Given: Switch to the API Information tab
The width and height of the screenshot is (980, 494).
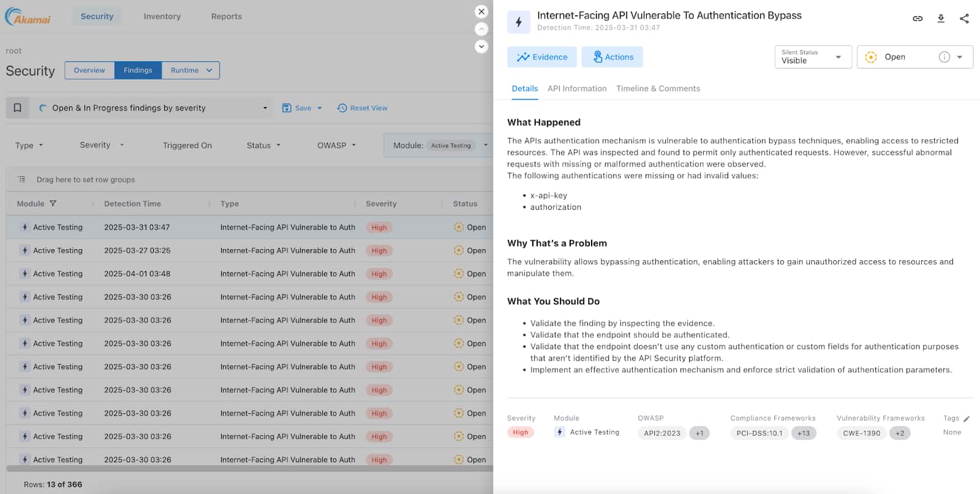Looking at the screenshot, I should [576, 89].
